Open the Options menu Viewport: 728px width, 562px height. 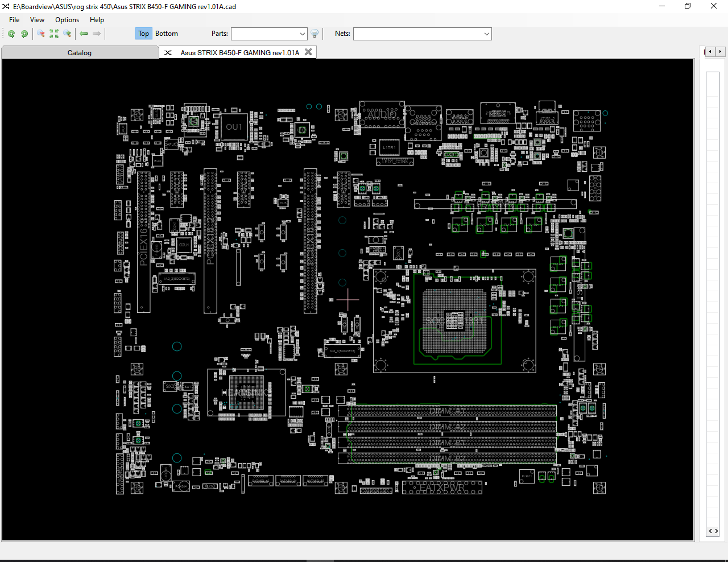[x=67, y=20]
